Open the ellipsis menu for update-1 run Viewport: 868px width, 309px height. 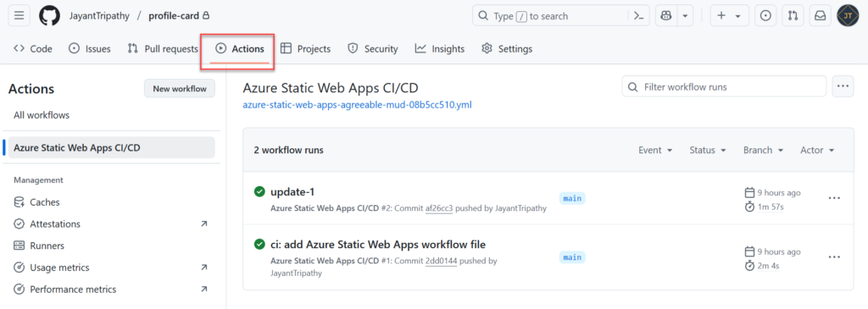click(835, 198)
